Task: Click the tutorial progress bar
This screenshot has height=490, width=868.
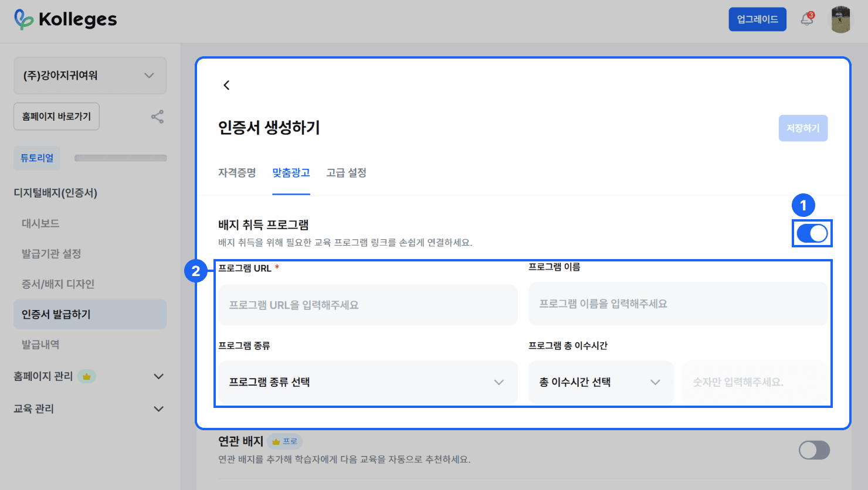Action: (x=120, y=158)
